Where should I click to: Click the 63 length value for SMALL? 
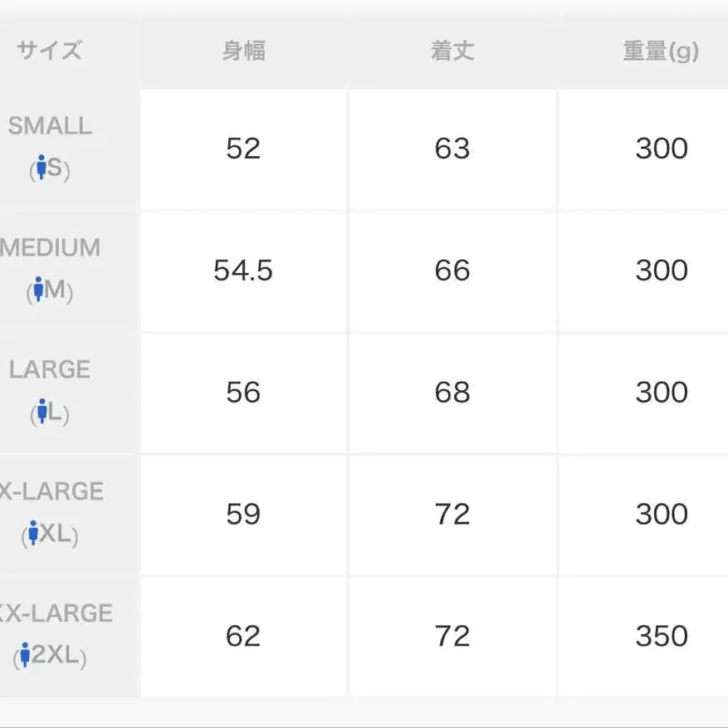pyautogui.click(x=452, y=149)
